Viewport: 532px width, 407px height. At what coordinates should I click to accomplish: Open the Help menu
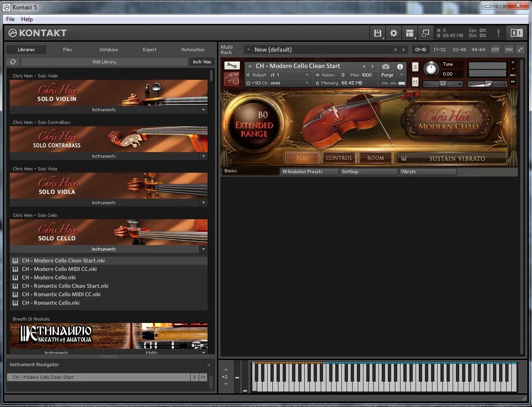(27, 19)
